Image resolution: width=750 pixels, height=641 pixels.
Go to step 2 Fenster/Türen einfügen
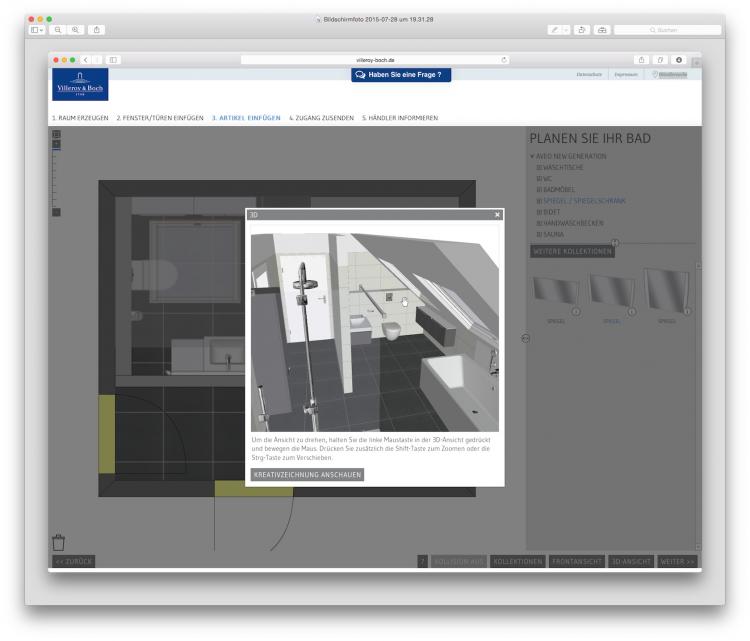[x=160, y=118]
